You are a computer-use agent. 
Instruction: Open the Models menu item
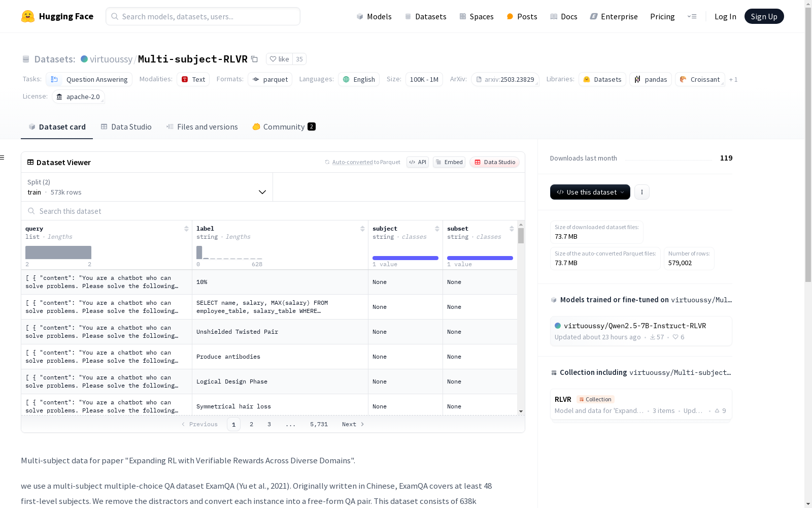(374, 16)
